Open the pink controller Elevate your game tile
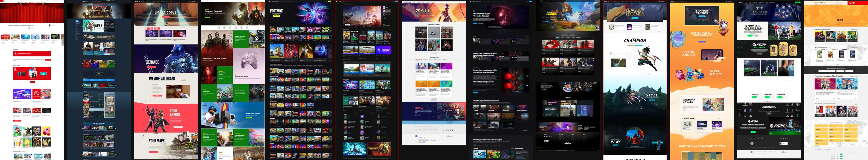868x160 pixels. [x=249, y=64]
